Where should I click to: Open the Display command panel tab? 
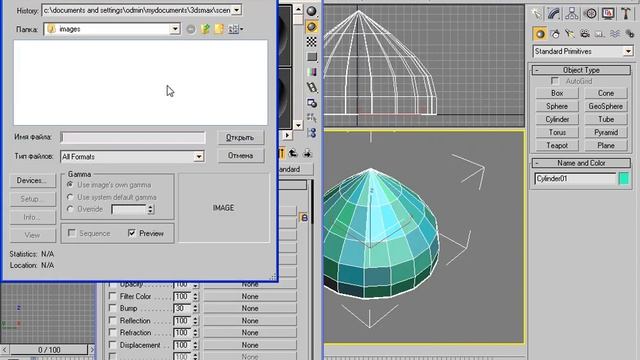(608, 13)
